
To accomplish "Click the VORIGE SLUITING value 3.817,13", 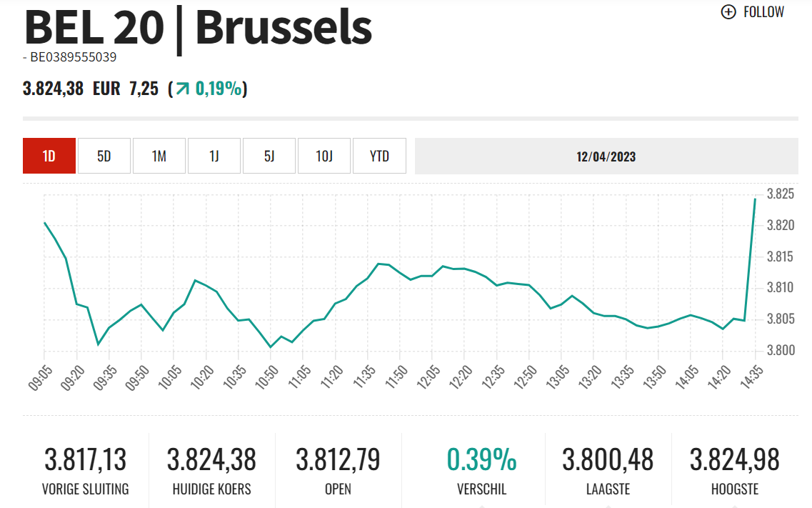I will [x=86, y=459].
